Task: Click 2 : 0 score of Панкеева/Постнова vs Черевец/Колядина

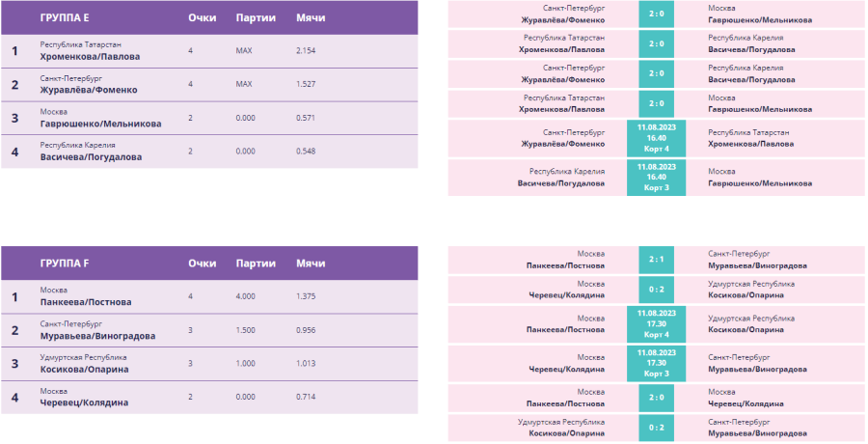Action: point(656,397)
